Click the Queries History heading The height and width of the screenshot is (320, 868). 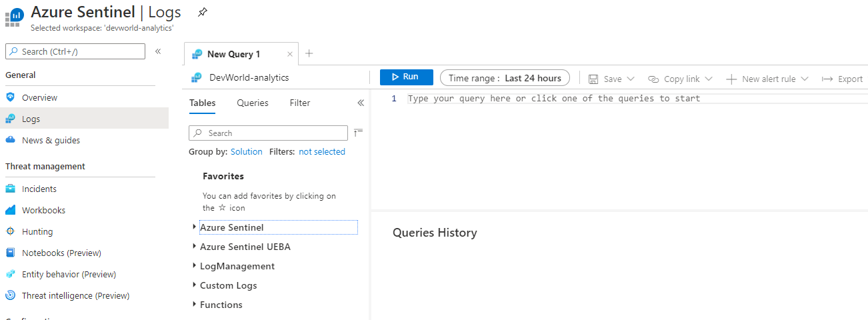click(435, 233)
